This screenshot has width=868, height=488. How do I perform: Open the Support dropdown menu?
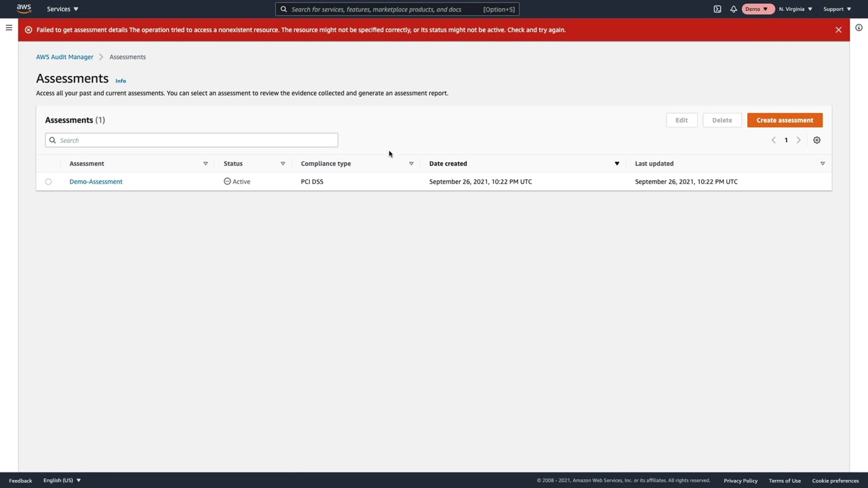pos(837,9)
